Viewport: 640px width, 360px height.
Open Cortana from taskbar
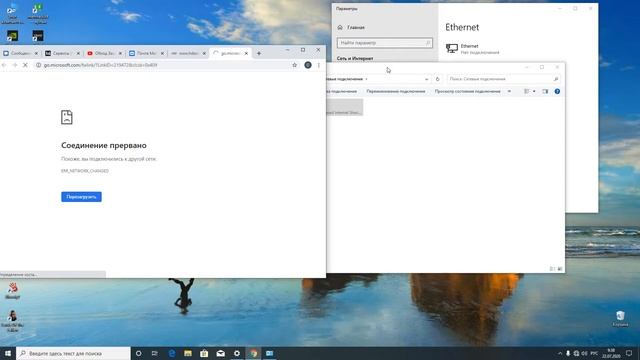pos(139,353)
